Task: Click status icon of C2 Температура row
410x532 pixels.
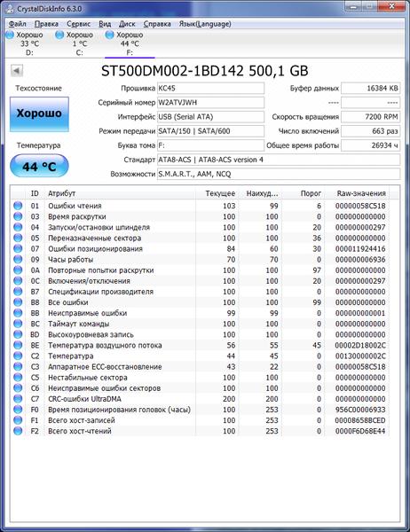Action: click(x=18, y=356)
